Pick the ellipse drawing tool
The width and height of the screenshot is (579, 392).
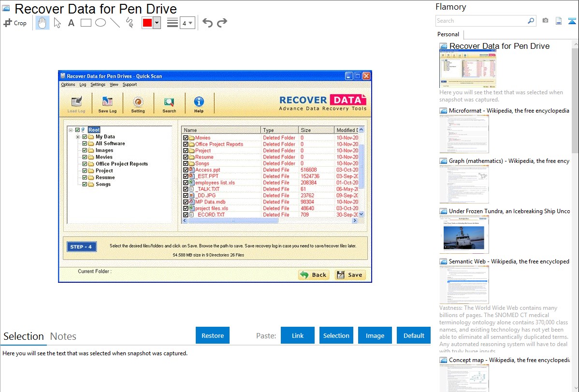click(x=101, y=23)
